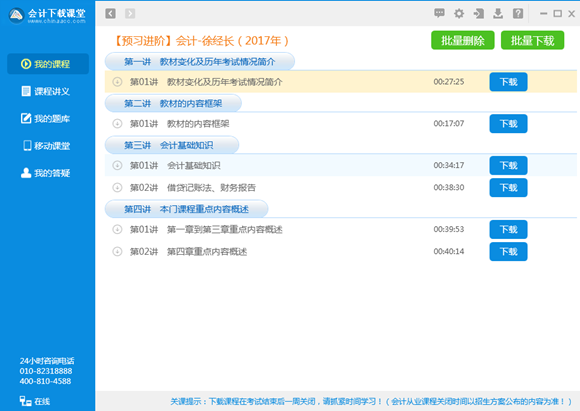580x411 pixels.
Task: Click duration 00:39:53
Action: tap(449, 229)
